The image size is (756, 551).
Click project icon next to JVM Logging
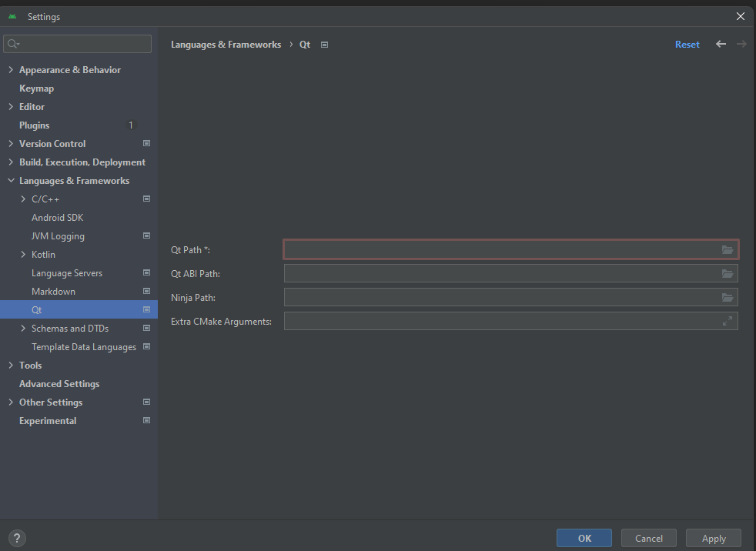(x=146, y=235)
